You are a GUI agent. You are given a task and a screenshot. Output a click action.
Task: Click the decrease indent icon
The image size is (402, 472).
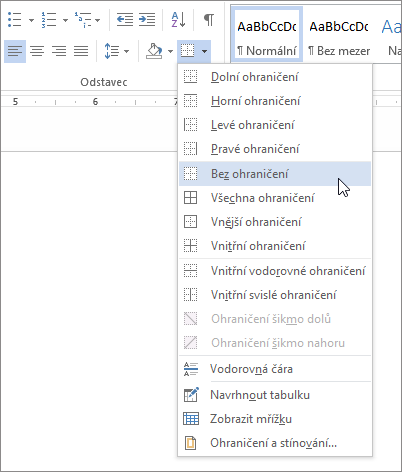[x=125, y=20]
